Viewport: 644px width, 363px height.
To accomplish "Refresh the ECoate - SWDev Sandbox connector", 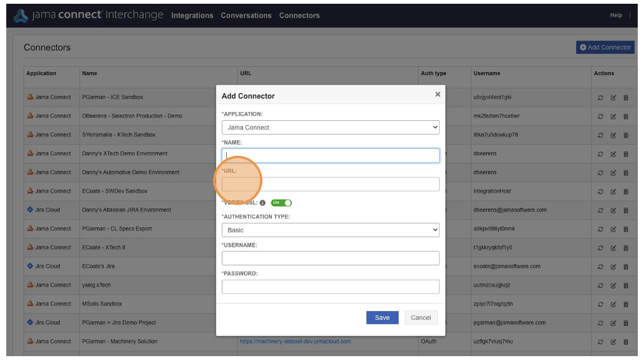I will [601, 192].
